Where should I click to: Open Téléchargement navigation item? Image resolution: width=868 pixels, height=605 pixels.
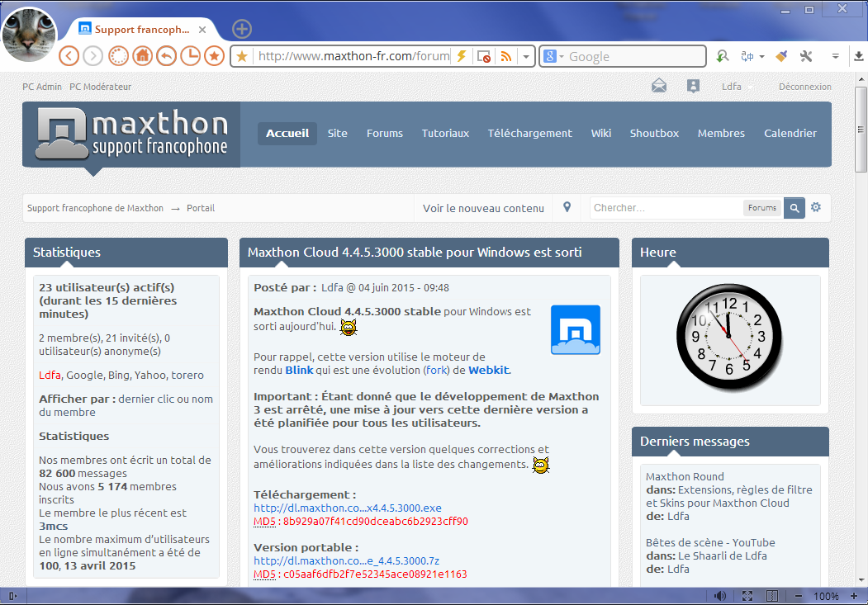(529, 133)
